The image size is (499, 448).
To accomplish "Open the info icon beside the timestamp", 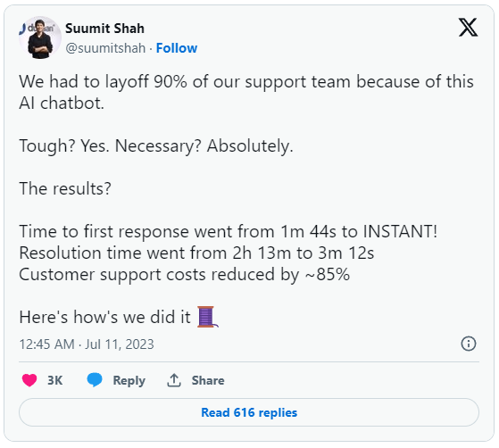I will tap(469, 344).
